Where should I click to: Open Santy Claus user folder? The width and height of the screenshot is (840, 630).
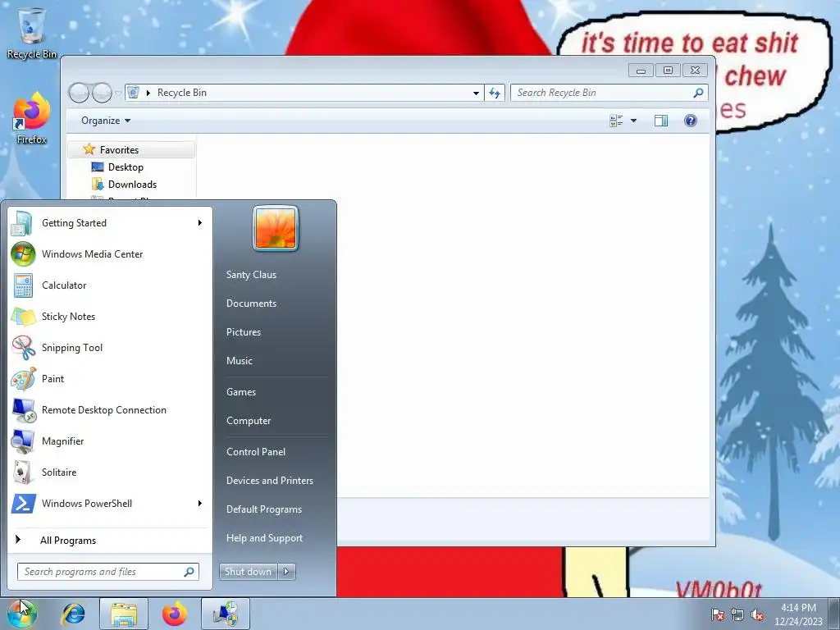[251, 274]
